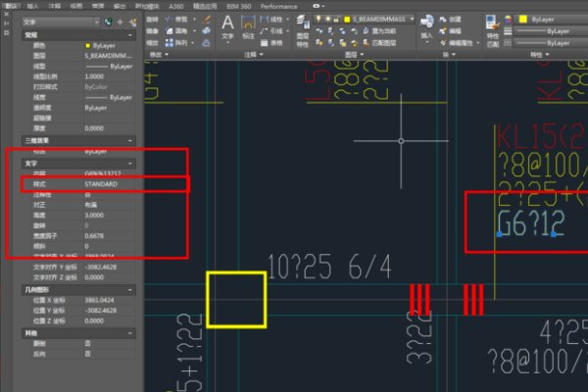The image size is (588, 392).
Task: Insert a 表格 table
Action: (x=271, y=43)
